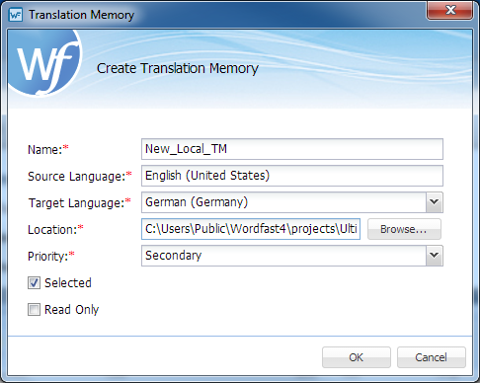
Task: Click the "Translation Memory" title bar text
Action: (81, 15)
